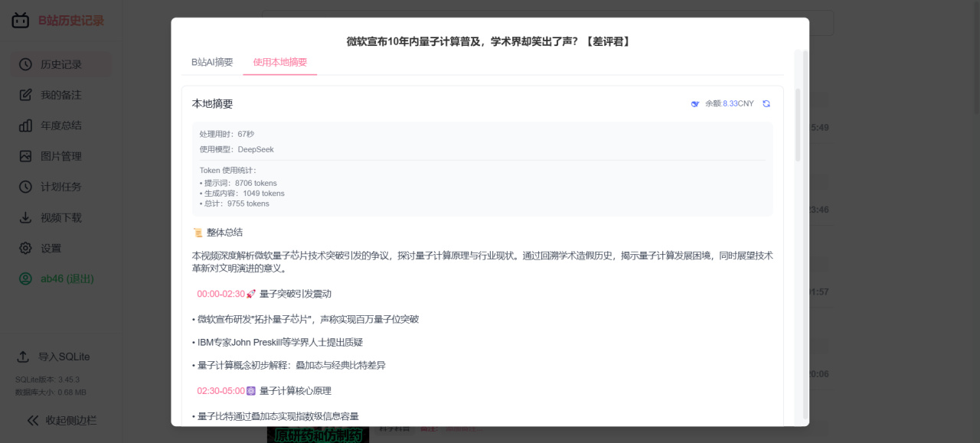Click the 数据库大小: 0.68 MB text
Viewport: 980px width, 443px height.
click(x=51, y=393)
